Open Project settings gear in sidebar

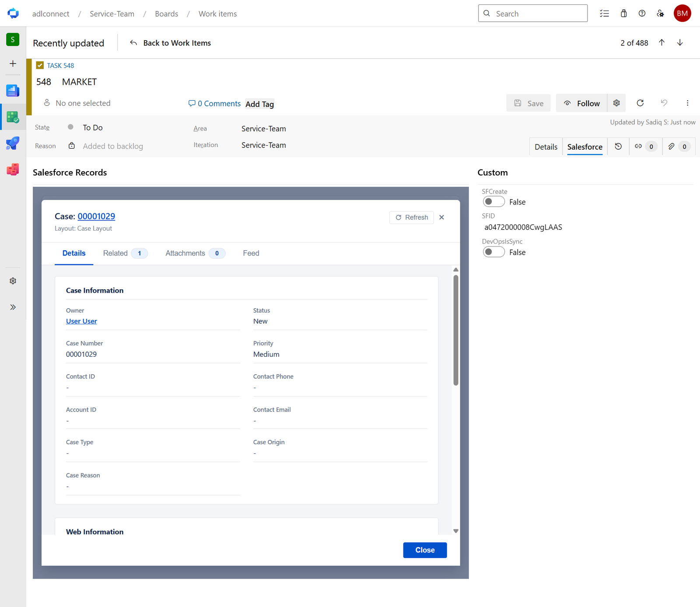point(13,281)
